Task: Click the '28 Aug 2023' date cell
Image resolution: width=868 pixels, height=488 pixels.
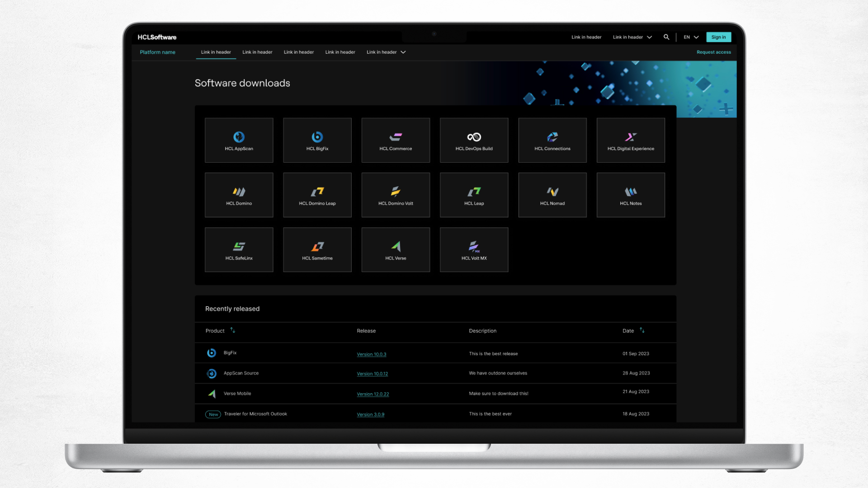Action: [x=636, y=373]
